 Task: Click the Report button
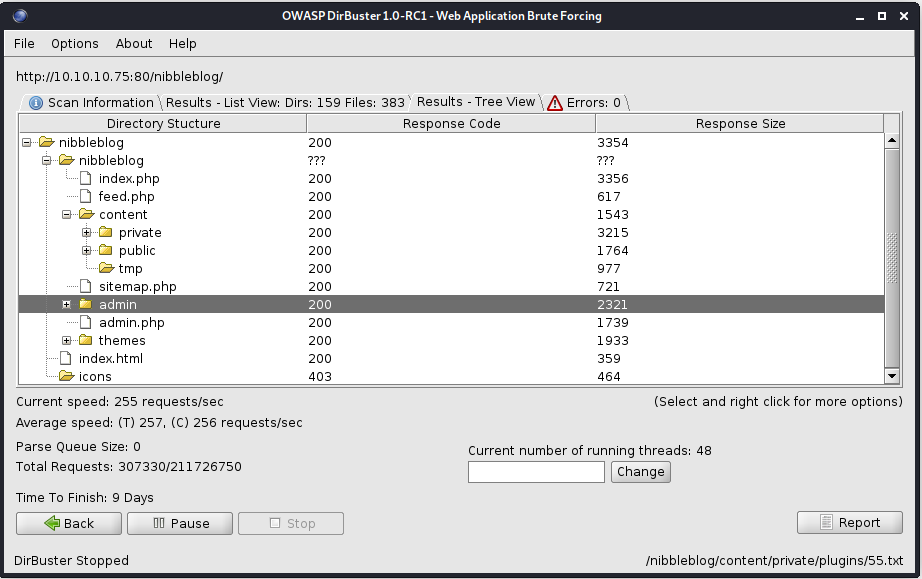[x=849, y=523]
